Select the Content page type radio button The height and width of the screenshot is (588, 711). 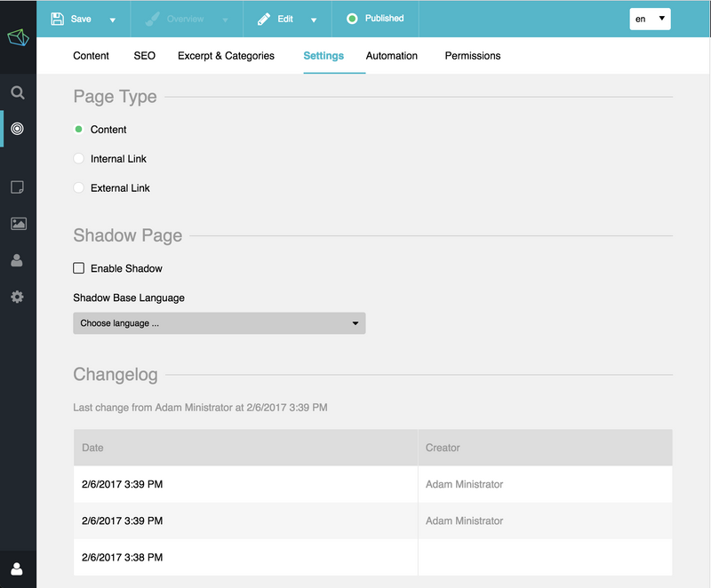tap(78, 129)
